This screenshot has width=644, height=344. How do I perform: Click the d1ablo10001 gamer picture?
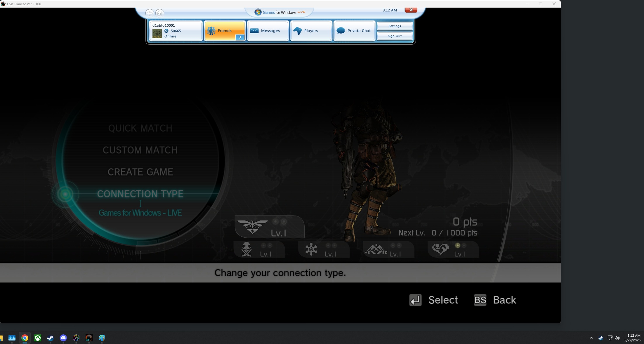(x=157, y=34)
